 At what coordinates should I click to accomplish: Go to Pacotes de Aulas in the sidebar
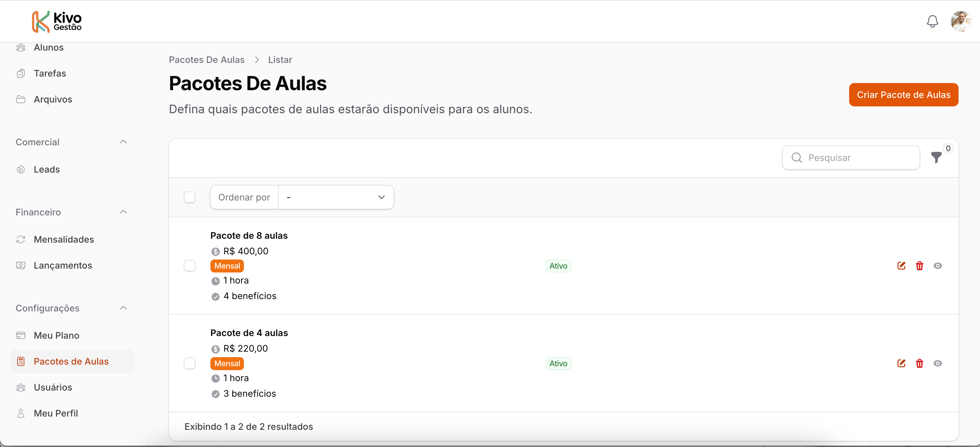click(71, 361)
